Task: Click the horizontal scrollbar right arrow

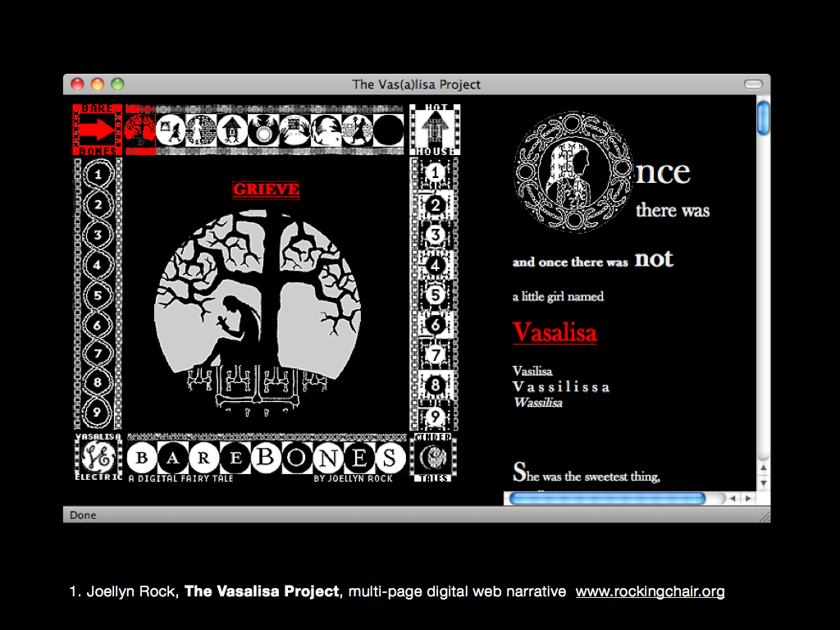Action: click(748, 498)
